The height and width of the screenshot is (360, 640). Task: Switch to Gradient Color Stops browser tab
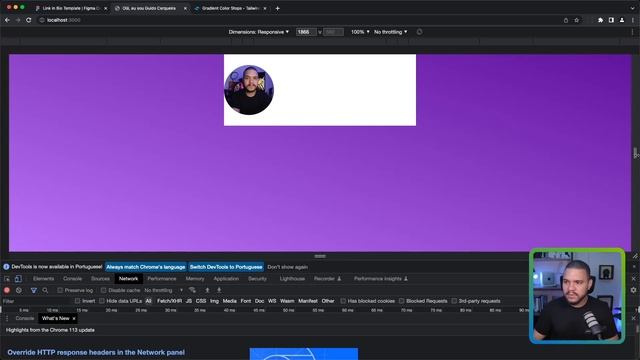230,8
